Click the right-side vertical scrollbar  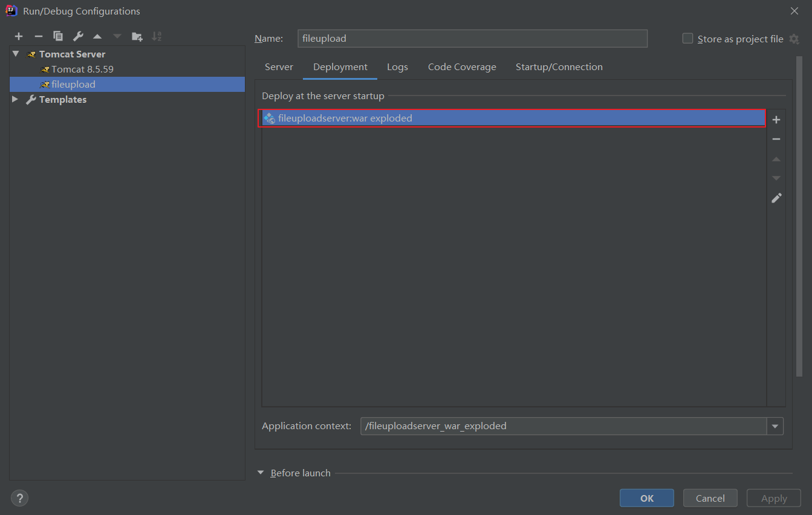tap(801, 216)
